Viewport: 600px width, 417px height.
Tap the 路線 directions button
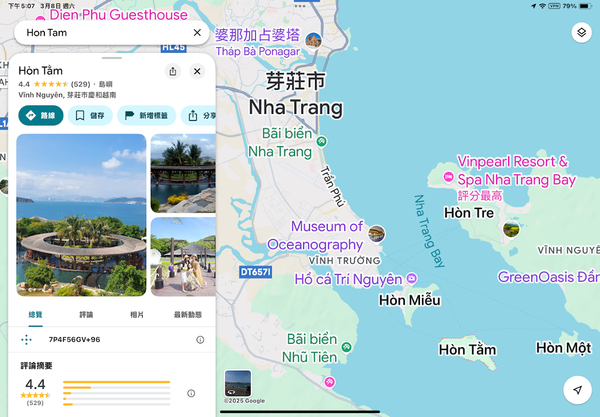coord(41,116)
